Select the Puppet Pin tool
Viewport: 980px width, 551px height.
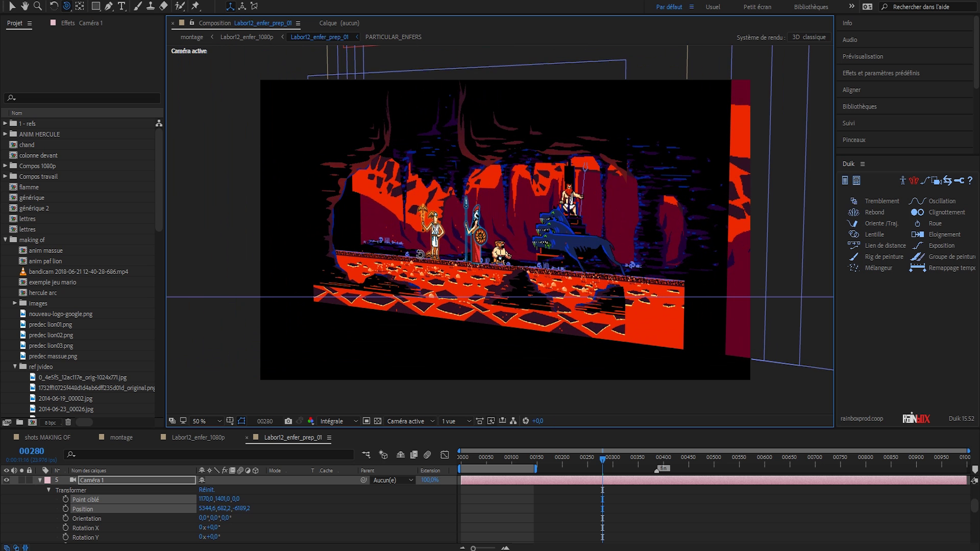(195, 6)
